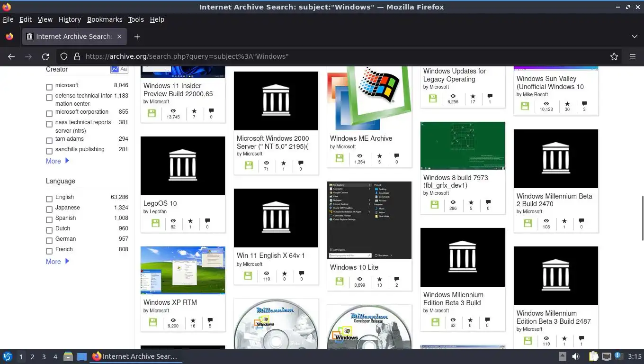Check the English language filter
This screenshot has height=364, width=644.
49,199
